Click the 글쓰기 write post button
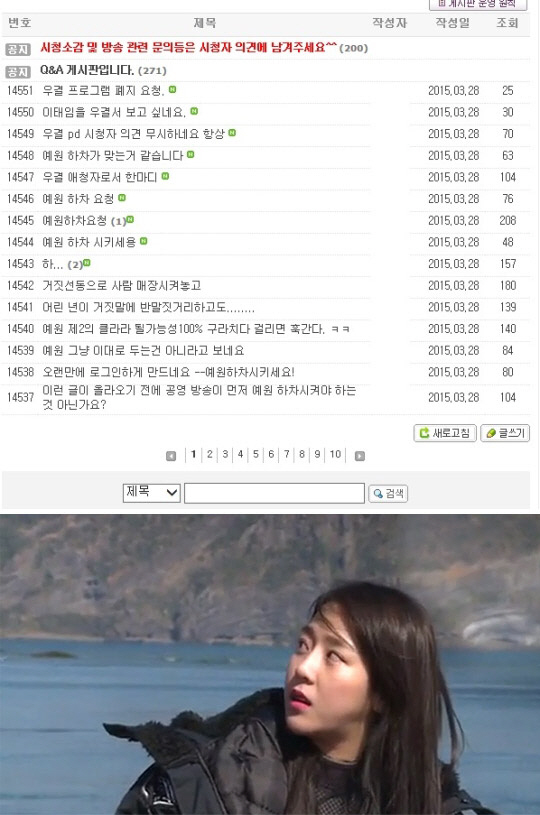The height and width of the screenshot is (815, 540). pyautogui.click(x=505, y=433)
